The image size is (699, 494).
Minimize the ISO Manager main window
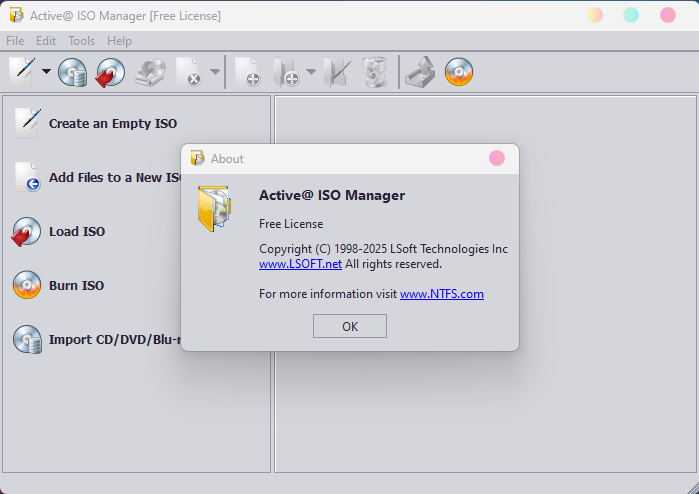(x=595, y=15)
